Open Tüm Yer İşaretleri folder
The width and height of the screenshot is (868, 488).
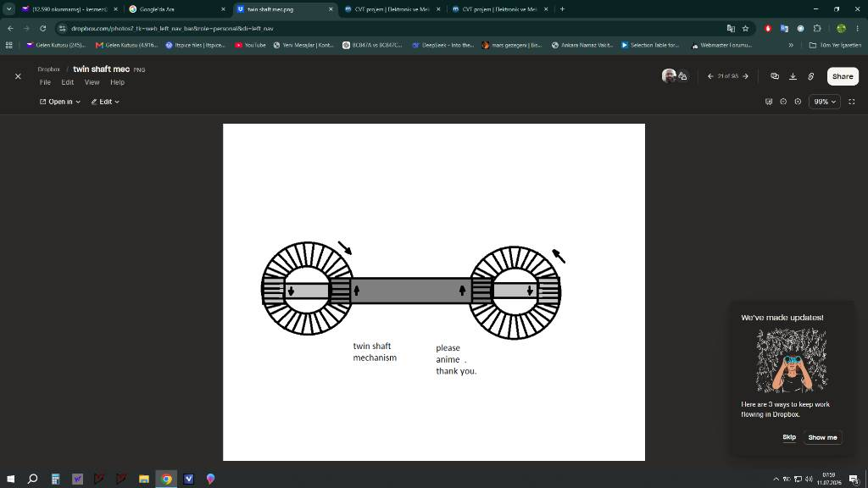pos(835,46)
